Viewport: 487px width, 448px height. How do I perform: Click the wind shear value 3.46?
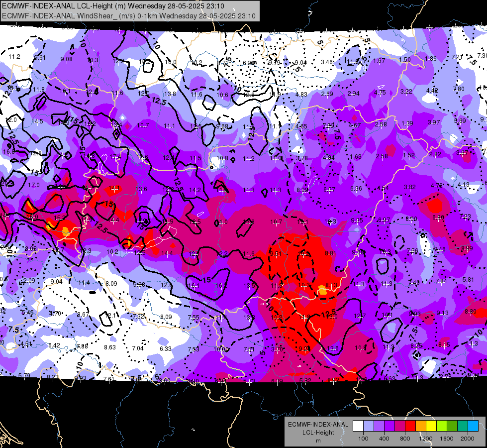coord(327,62)
